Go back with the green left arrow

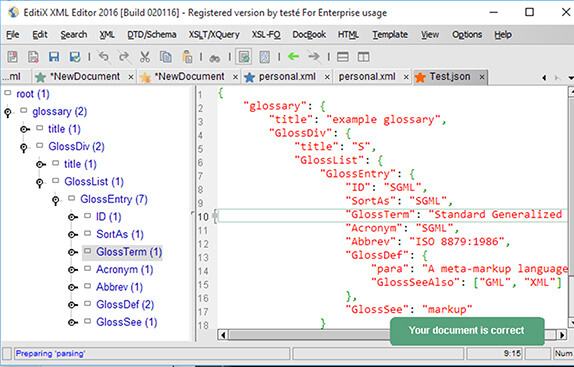(294, 56)
